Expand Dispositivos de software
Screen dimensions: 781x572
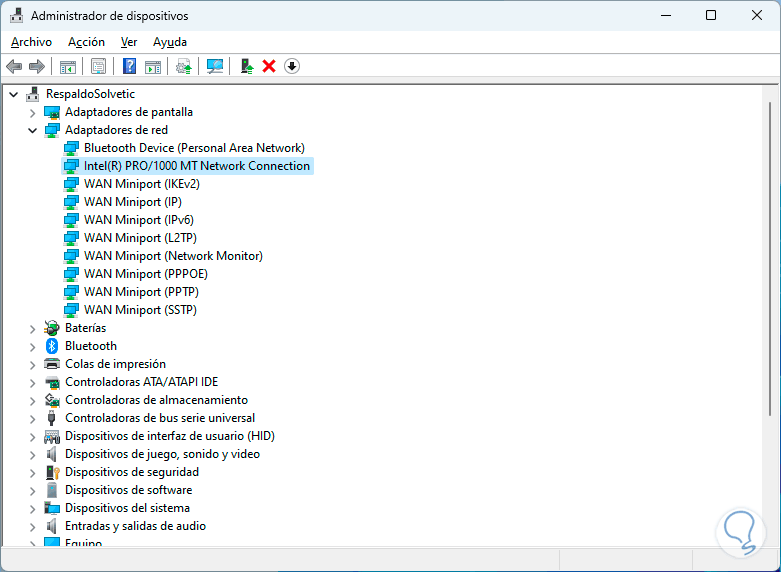[33, 491]
